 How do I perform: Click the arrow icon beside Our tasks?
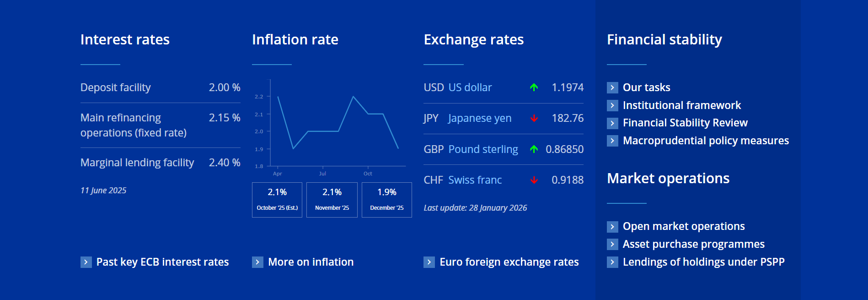612,87
